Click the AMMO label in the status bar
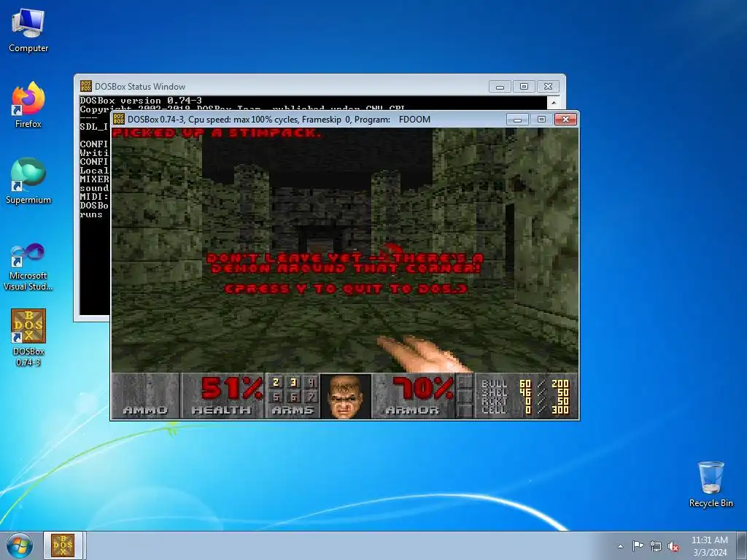The image size is (747, 560). pyautogui.click(x=145, y=410)
